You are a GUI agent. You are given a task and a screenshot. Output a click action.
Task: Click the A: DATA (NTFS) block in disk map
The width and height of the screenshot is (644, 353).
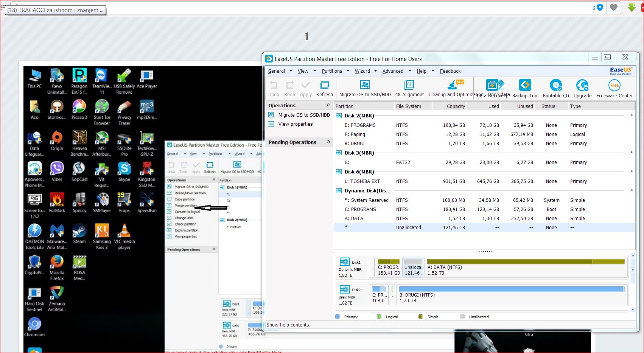coord(526,267)
